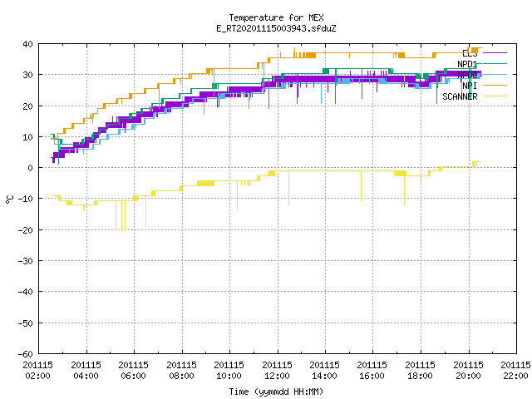
Task: Click the x-axis tick label 201115 16:00
Action: [372, 371]
